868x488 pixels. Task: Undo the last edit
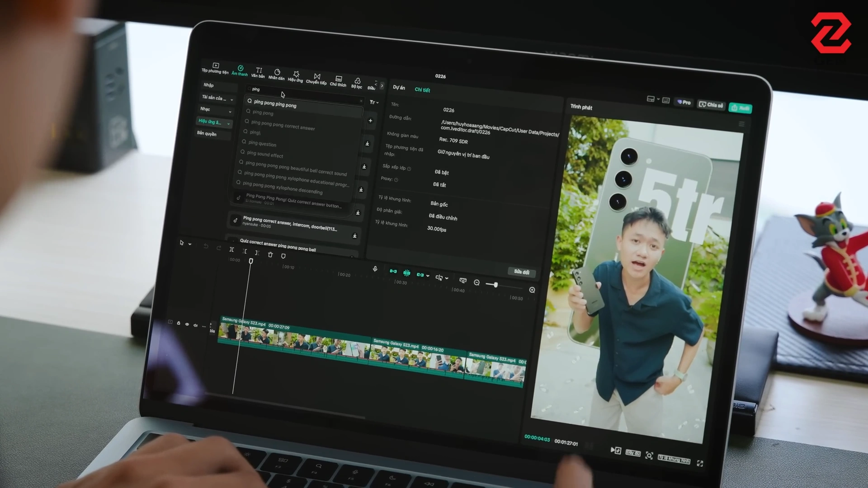coord(206,246)
